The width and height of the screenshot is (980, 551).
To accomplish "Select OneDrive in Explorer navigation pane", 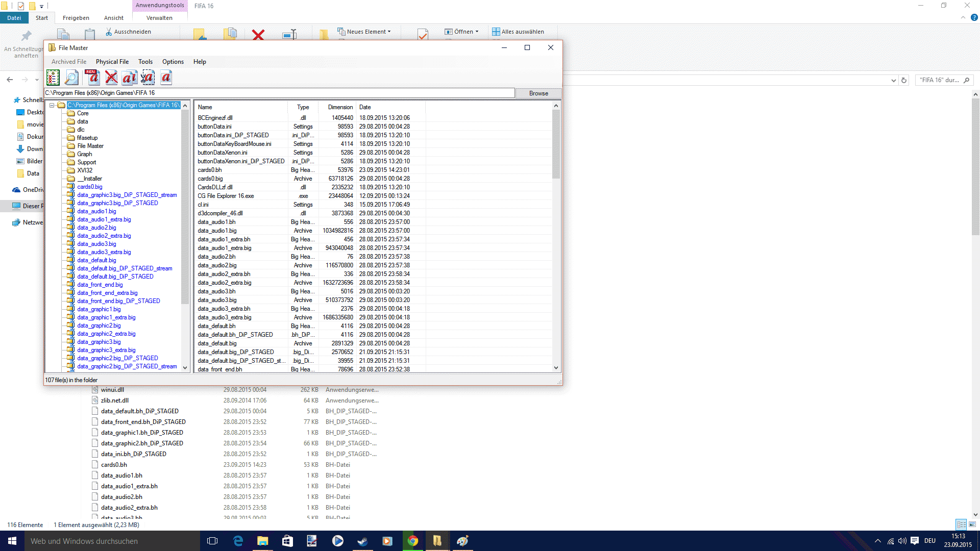I will [29, 190].
